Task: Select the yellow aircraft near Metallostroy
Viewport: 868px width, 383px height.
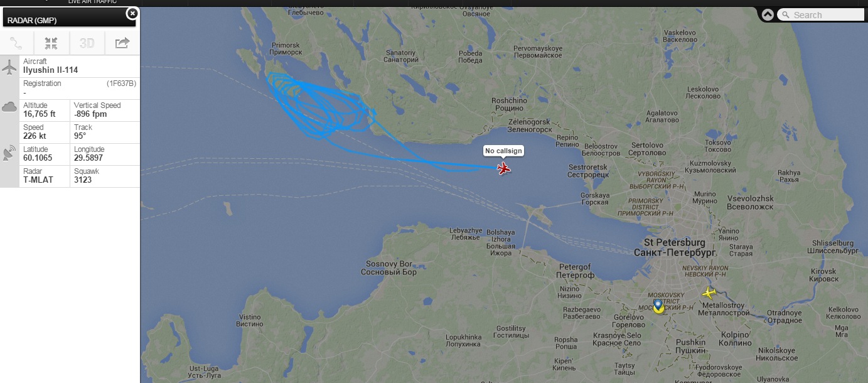Action: pyautogui.click(x=709, y=293)
